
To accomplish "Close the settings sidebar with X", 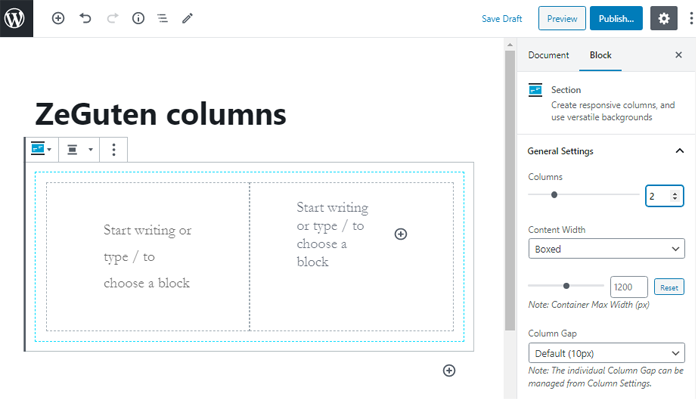I will tap(678, 55).
